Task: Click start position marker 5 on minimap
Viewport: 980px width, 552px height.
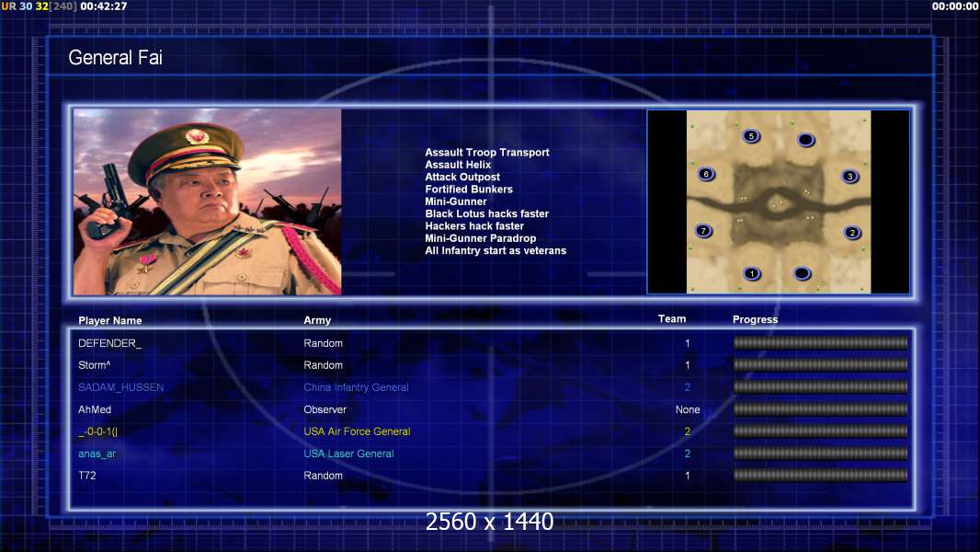Action: 751,136
